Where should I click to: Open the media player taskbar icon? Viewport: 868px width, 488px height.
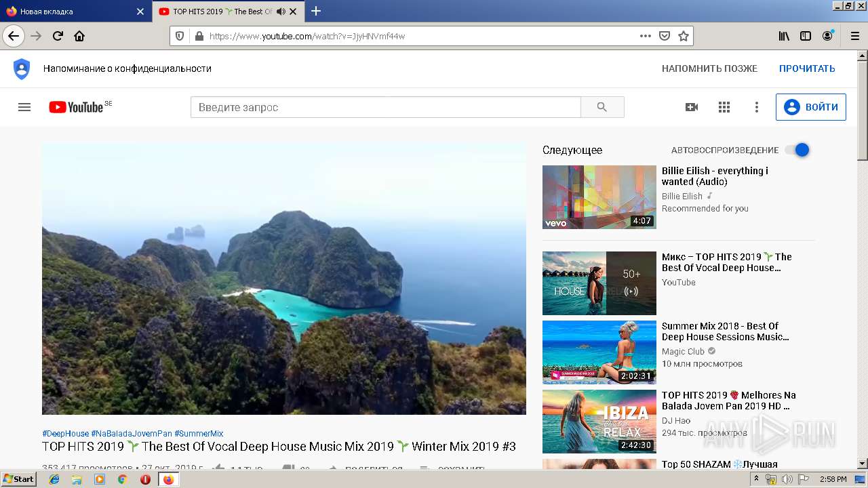pyautogui.click(x=100, y=479)
